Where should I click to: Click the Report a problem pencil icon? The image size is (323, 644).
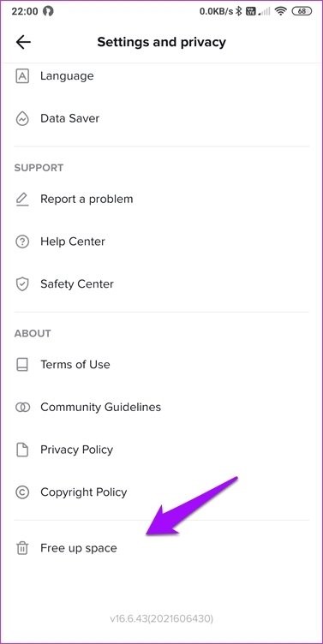tap(22, 200)
